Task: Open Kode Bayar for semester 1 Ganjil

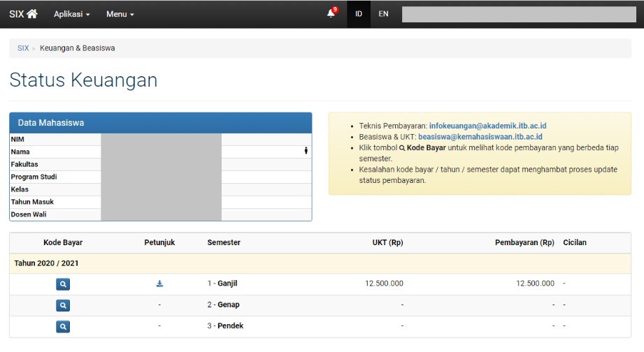Action: (63, 284)
